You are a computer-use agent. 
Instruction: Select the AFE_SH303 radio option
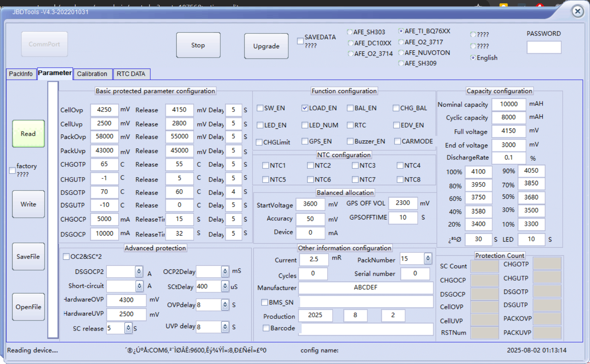pyautogui.click(x=350, y=32)
